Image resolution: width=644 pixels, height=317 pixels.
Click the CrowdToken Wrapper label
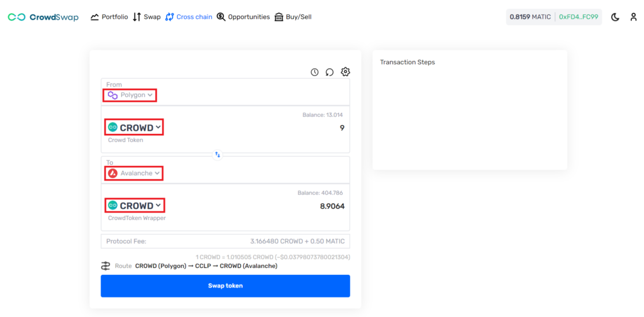point(136,218)
